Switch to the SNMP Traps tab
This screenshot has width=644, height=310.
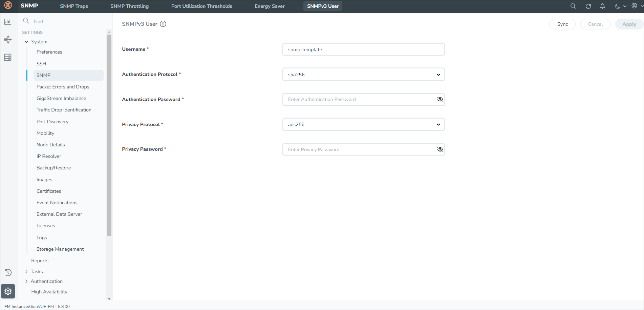coord(74,6)
